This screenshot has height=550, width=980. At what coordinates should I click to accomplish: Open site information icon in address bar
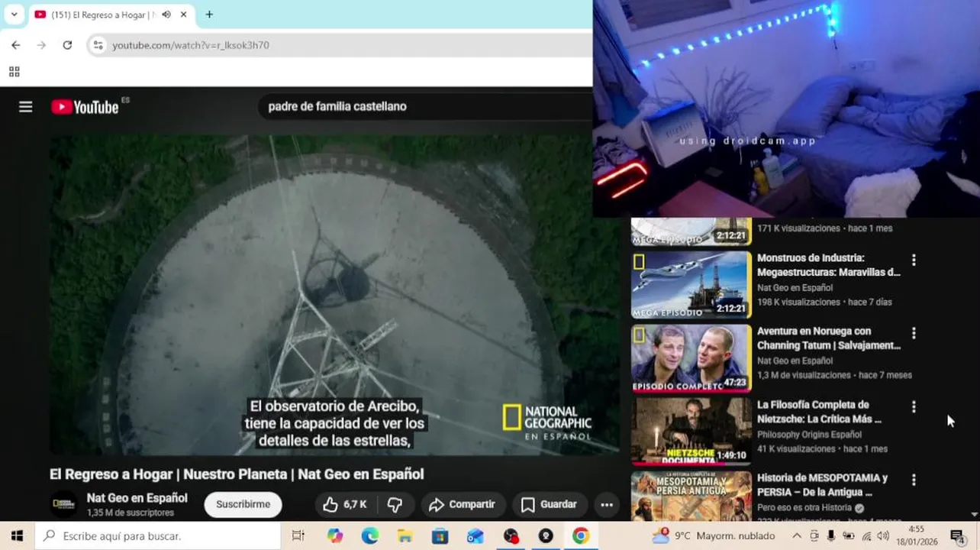(98, 45)
